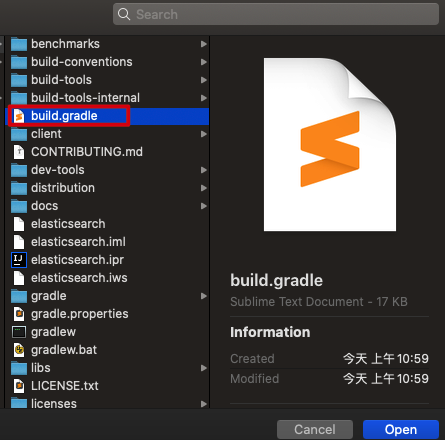Click the elasticsearch.iws file icon
445x440 pixels.
coord(19,278)
